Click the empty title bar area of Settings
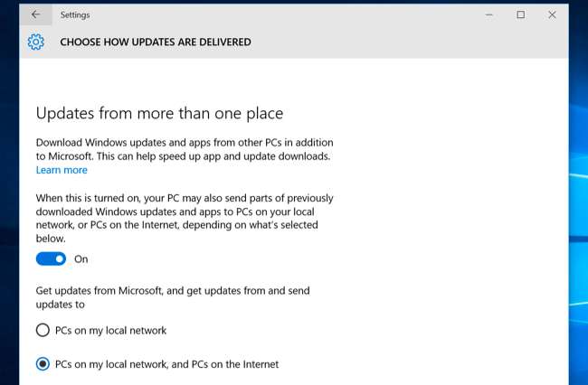The image size is (588, 385). 271,14
